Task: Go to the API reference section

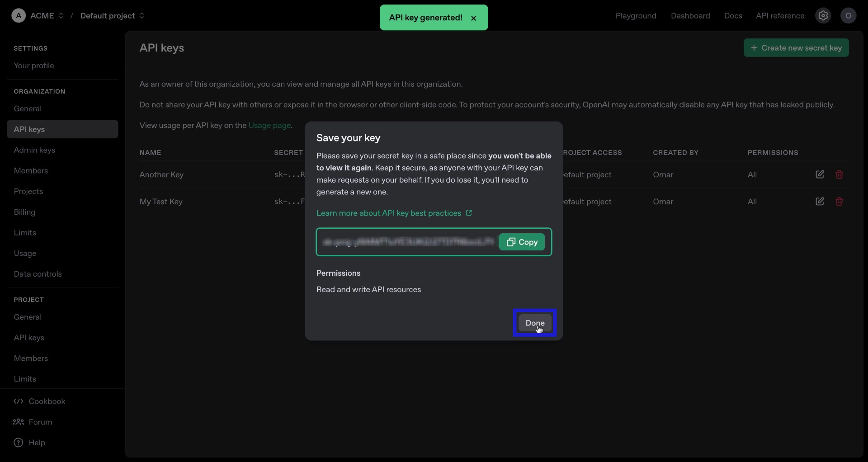Action: coord(780,15)
